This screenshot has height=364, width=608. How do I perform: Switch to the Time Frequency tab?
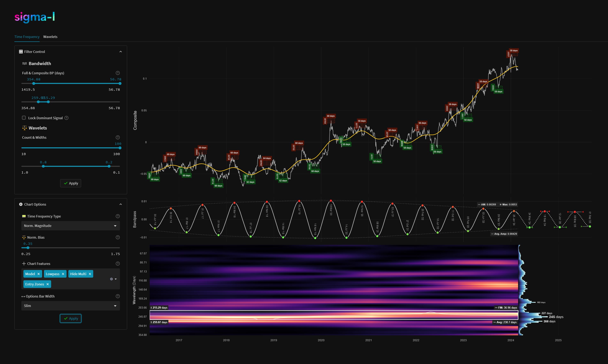point(27,37)
